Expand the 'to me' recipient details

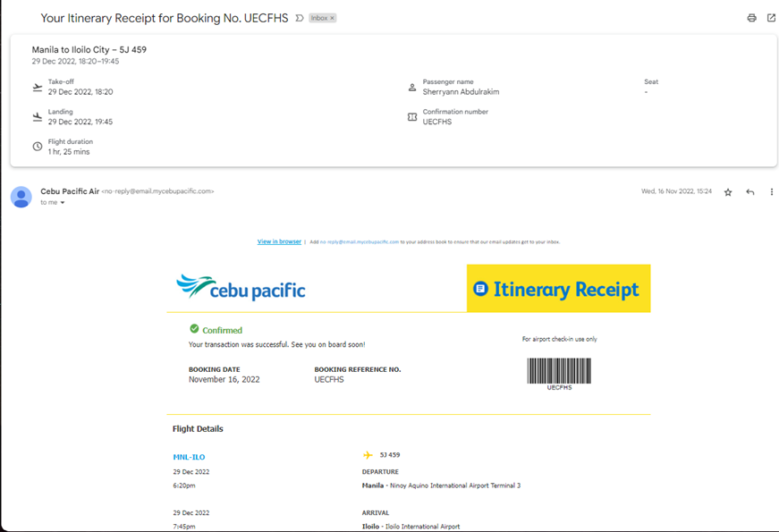[63, 203]
